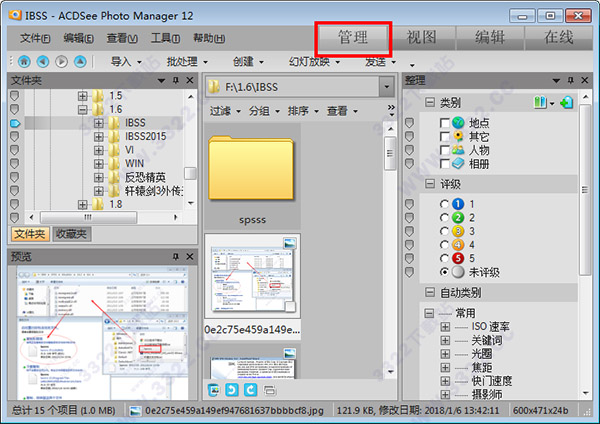Select the 反恐精英 folder in tree
Image resolution: width=600 pixels, height=424 pixels.
[145, 177]
